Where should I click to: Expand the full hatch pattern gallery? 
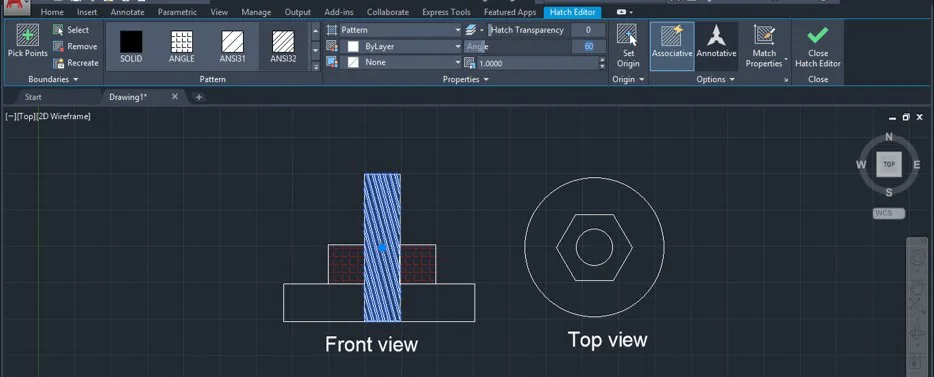click(316, 67)
